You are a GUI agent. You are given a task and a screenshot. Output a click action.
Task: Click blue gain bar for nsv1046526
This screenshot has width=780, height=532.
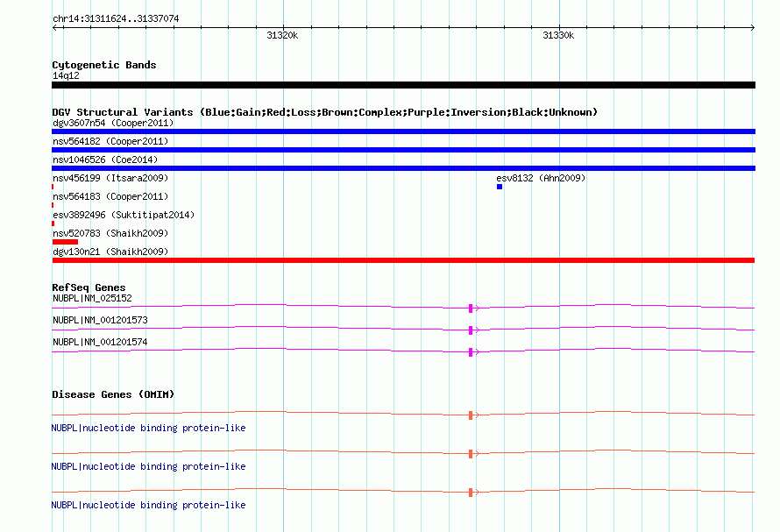(x=403, y=168)
